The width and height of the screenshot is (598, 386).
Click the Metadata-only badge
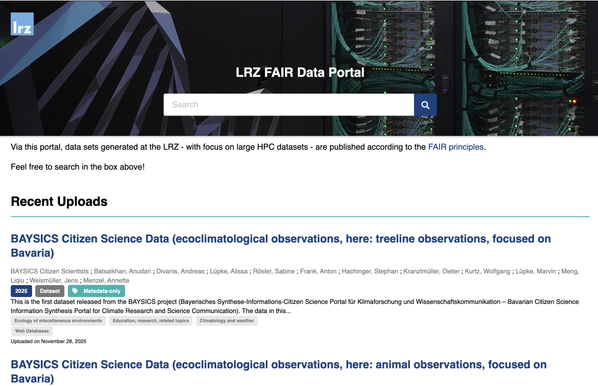pos(96,291)
